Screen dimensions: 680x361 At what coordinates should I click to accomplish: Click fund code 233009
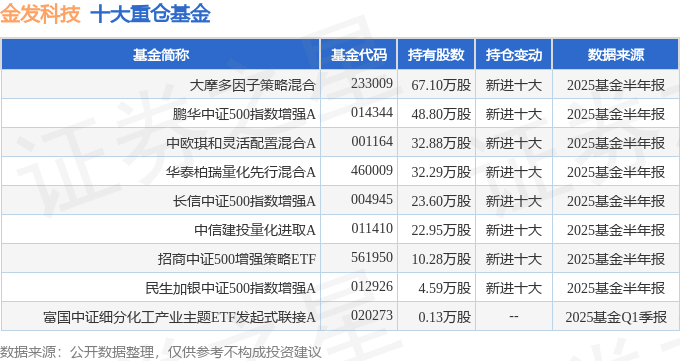pyautogui.click(x=372, y=83)
